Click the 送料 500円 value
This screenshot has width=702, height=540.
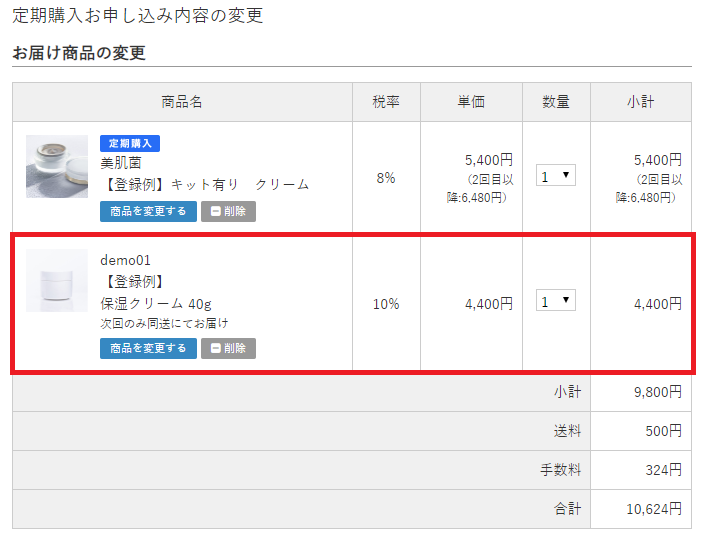coord(664,431)
